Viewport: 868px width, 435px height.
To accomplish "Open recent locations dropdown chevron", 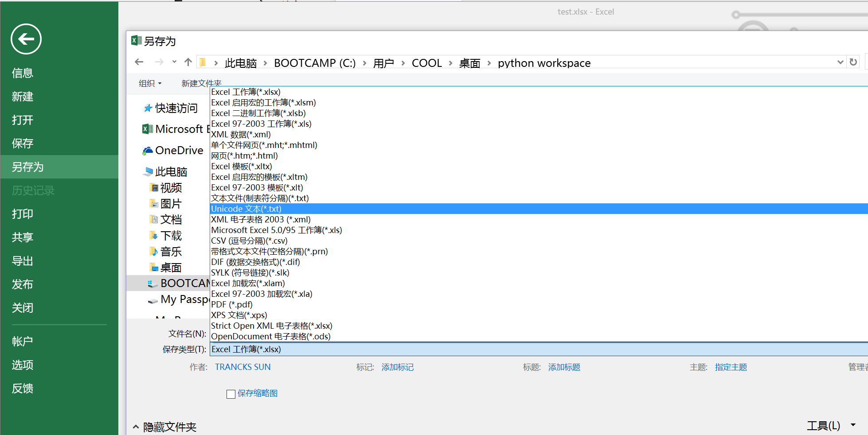I will [174, 62].
